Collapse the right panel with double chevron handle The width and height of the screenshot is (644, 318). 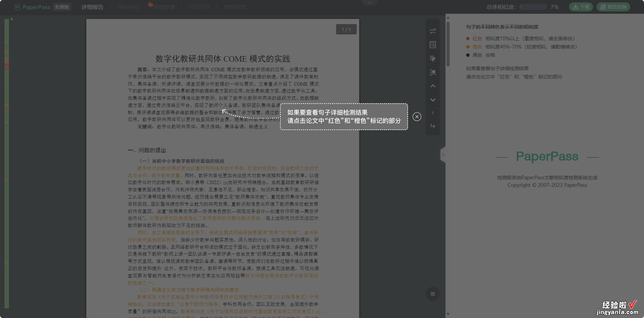click(443, 155)
